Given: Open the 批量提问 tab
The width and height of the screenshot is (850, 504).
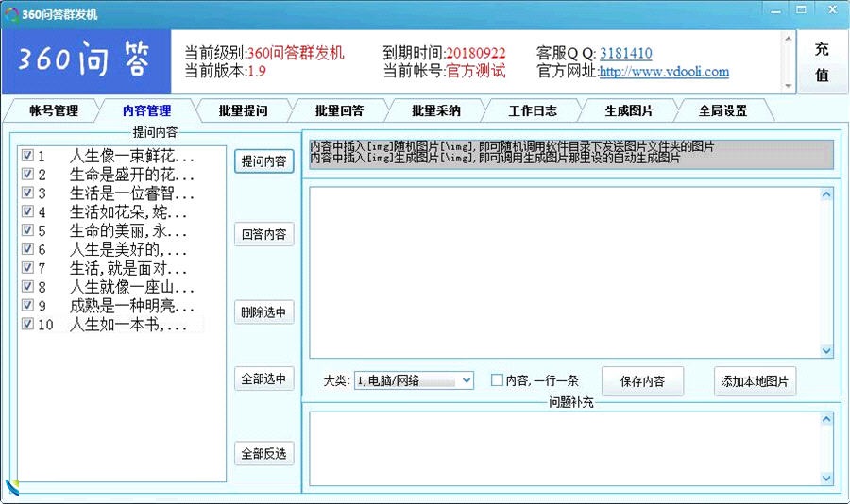Looking at the screenshot, I should [x=243, y=111].
